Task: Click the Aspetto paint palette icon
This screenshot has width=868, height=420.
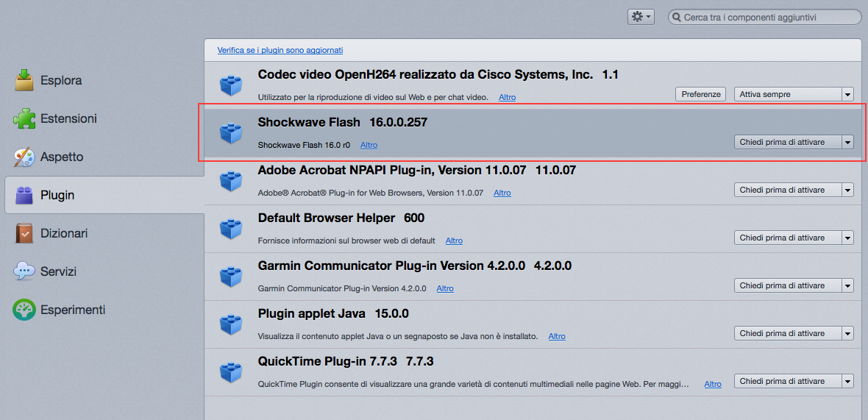Action: click(x=24, y=157)
